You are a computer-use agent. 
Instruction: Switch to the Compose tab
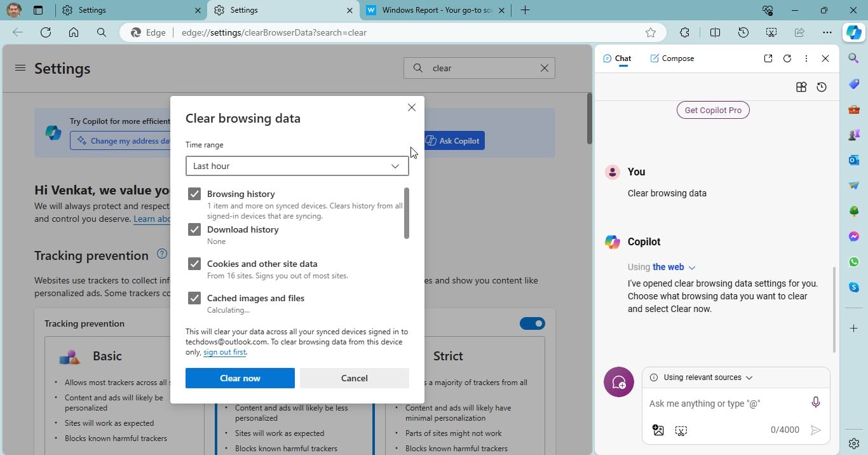[672, 58]
